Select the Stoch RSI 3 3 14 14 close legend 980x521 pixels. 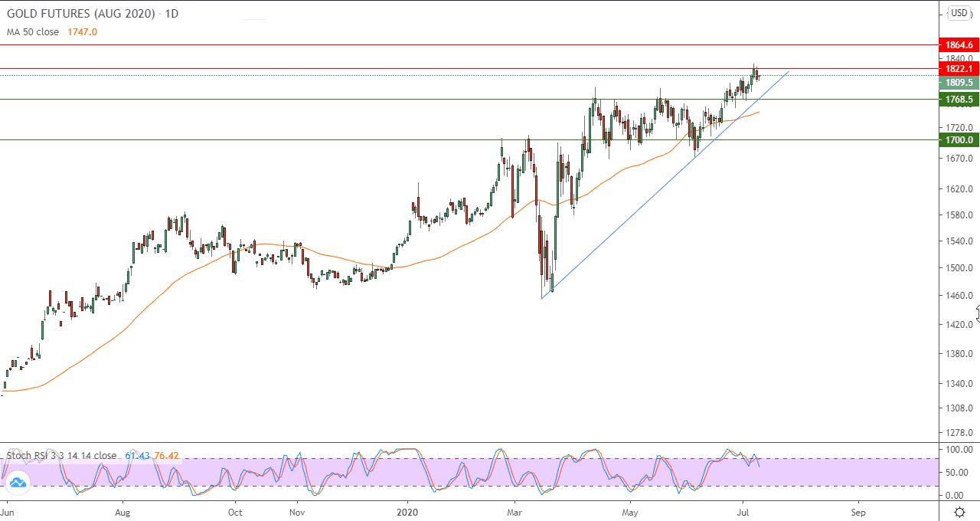point(62,455)
